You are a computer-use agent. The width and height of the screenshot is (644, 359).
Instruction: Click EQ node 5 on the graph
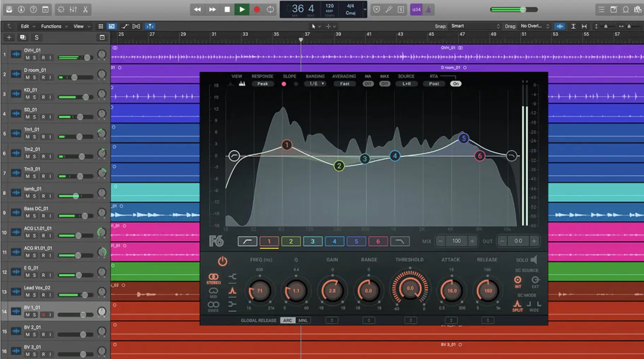[463, 139]
